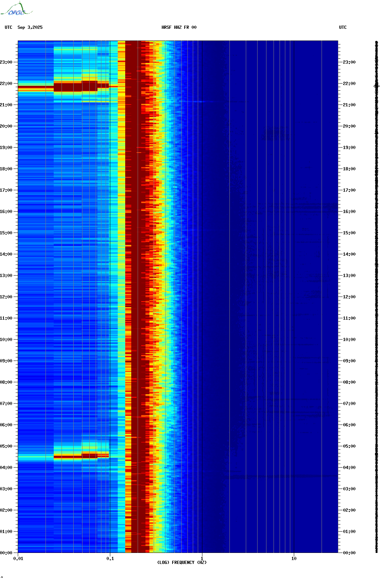The height and width of the screenshot is (581, 392).
Task: Click '20:00' on the right time axis
Action: (349, 126)
